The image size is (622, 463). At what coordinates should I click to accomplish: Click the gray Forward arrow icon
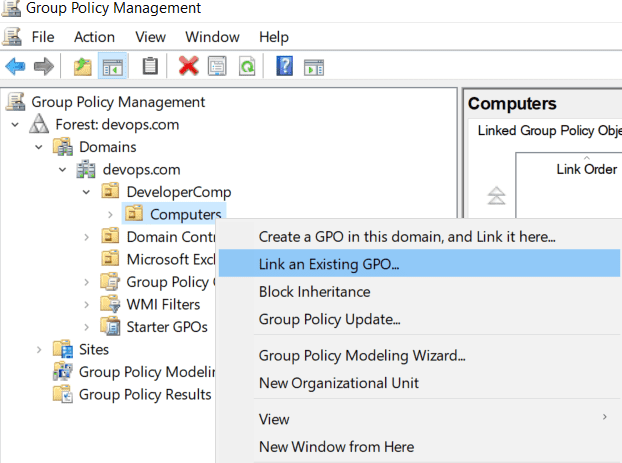click(44, 66)
